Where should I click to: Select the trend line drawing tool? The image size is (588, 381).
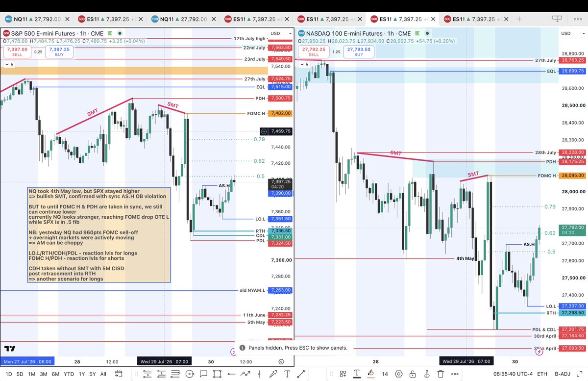pos(301,374)
